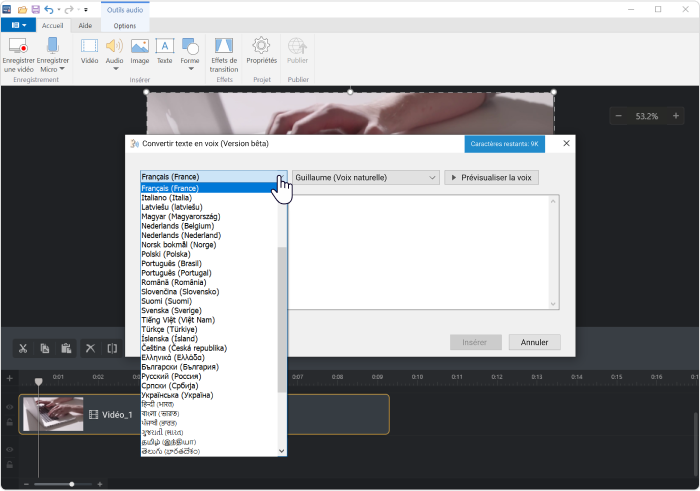Click the paste icon in timeline toolbar

click(x=66, y=348)
